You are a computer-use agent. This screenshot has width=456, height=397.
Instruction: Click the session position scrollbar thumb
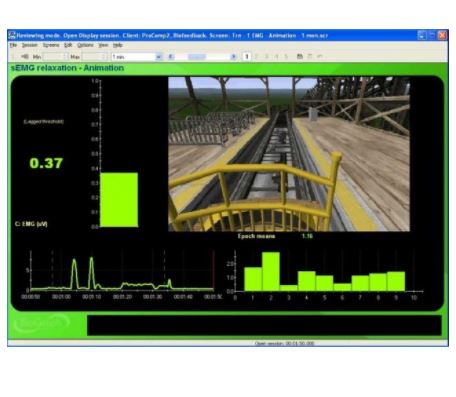coord(197,57)
